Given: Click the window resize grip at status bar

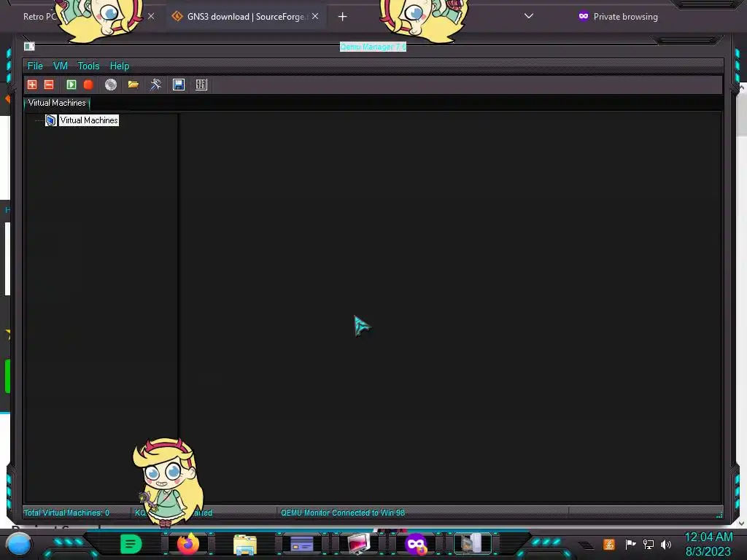Looking at the screenshot, I should click(719, 514).
